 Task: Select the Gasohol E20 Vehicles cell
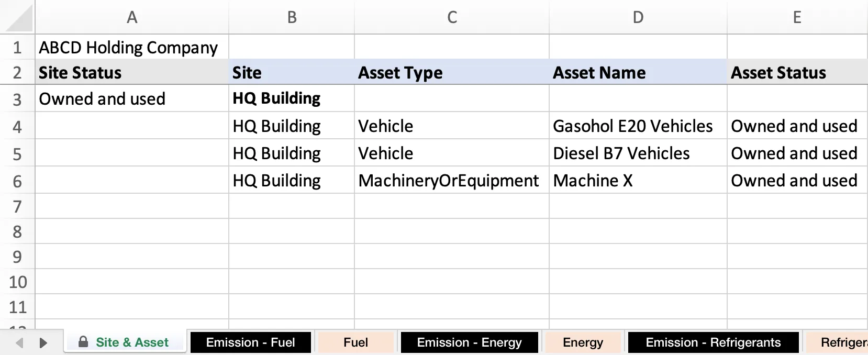pyautogui.click(x=632, y=126)
